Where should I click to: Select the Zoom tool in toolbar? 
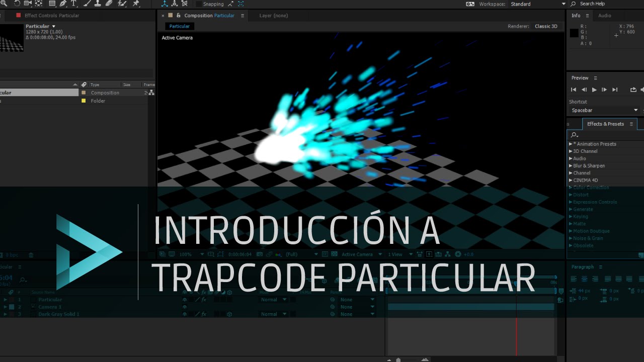click(x=4, y=4)
